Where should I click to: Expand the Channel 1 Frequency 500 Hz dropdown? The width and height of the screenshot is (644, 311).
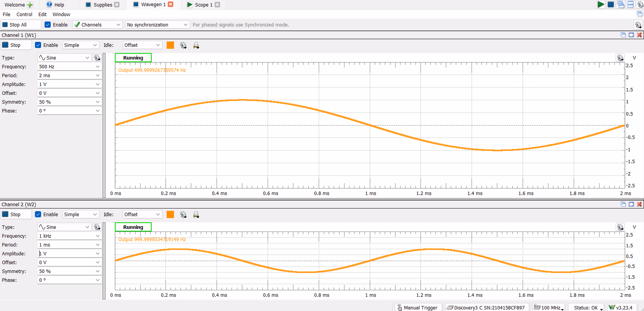(x=98, y=66)
